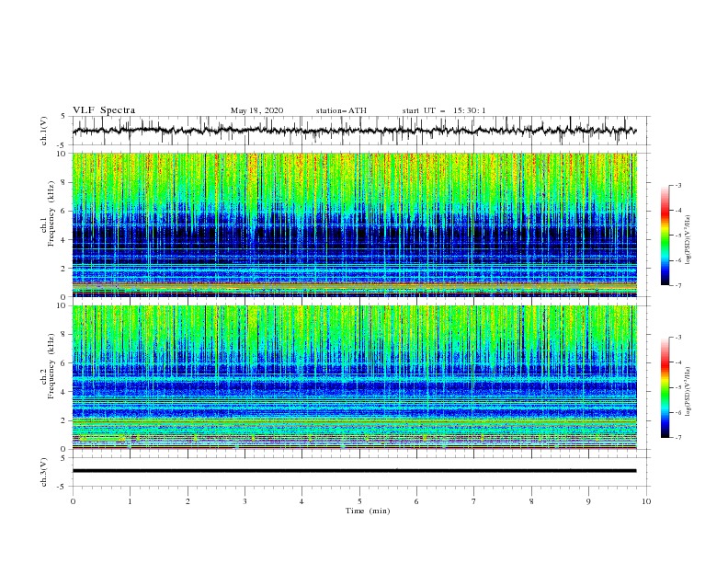Click the ch.2 colorbar 'log(PSD)(V²/Hz)' label

point(688,392)
